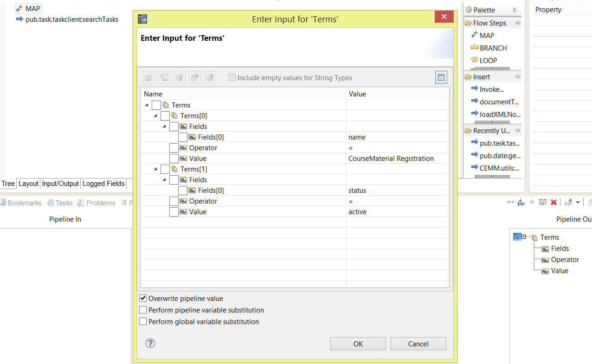Image resolution: width=592 pixels, height=364 pixels.
Task: Click the delete row icon in dialog toolbar
Action: (195, 77)
